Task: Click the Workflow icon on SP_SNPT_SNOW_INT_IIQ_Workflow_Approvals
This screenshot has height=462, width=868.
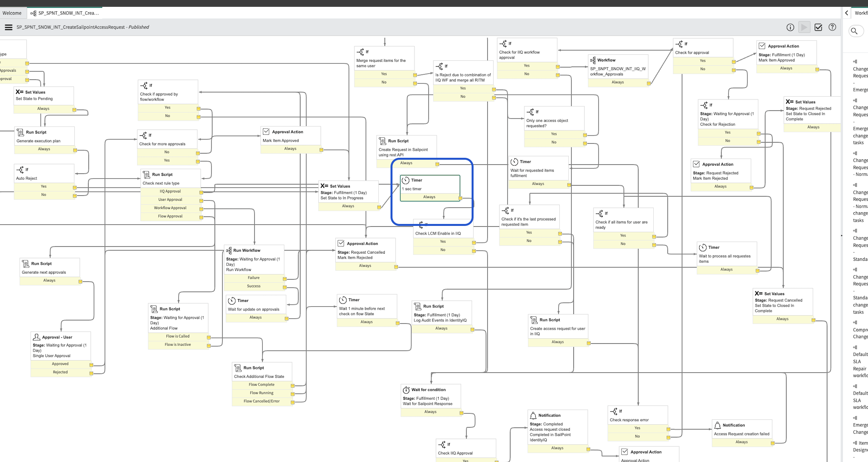Action: [593, 60]
